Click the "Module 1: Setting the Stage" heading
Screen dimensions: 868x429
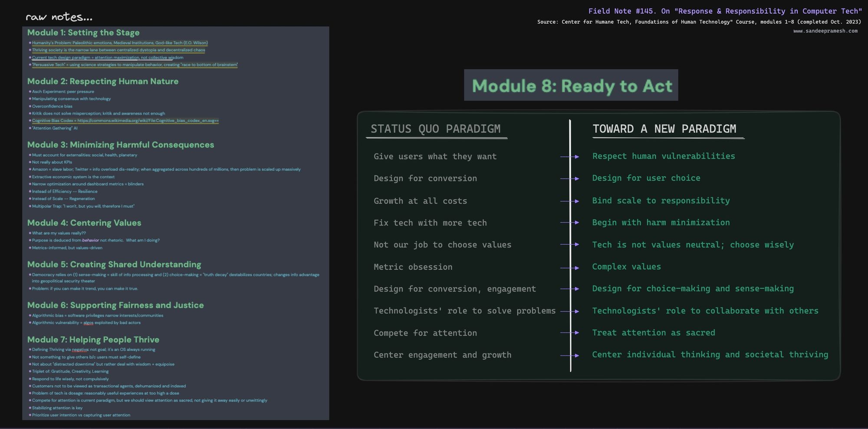click(x=83, y=33)
